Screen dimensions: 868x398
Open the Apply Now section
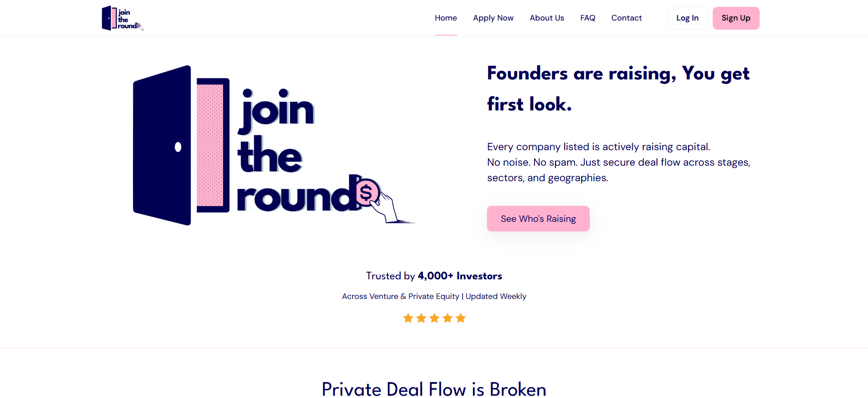(493, 18)
